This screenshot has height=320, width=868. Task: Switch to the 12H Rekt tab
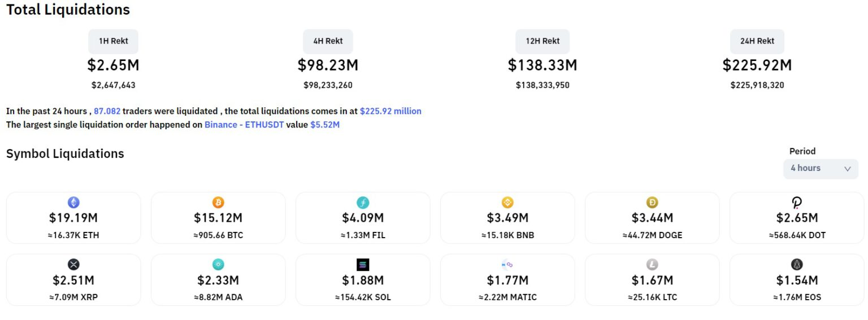(542, 41)
